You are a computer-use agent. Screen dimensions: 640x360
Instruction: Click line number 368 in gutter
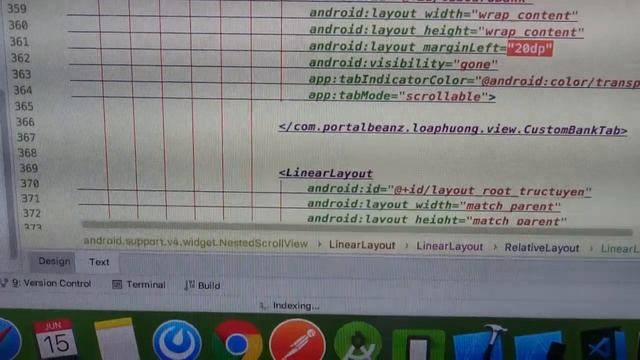[27, 153]
